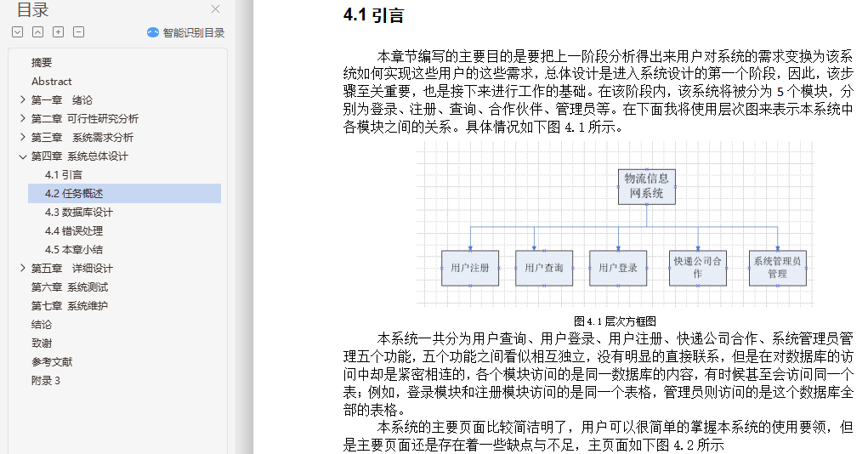The width and height of the screenshot is (868, 454).
Task: Go to the Abstract outline entry
Action: (52, 82)
